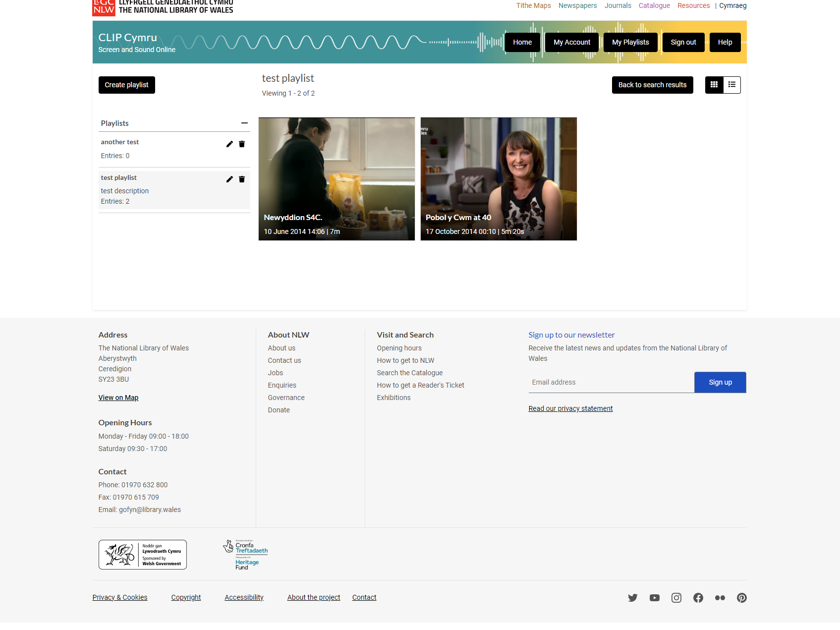Open Tithe Maps link
The height and width of the screenshot is (630, 840).
534,5
